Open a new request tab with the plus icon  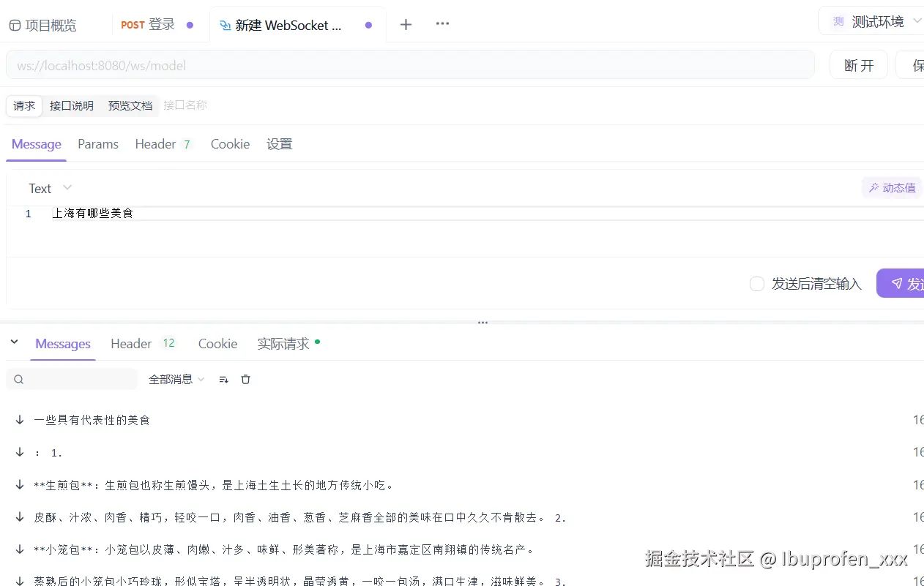pos(406,23)
